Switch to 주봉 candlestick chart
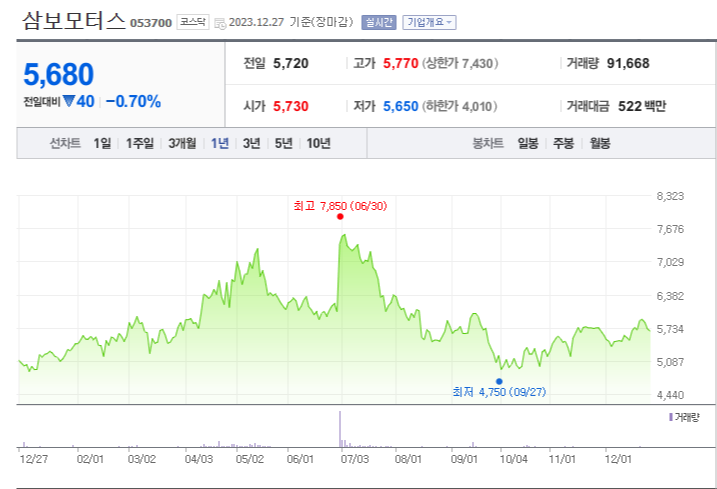Image resolution: width=717 pixels, height=489 pixels. tap(563, 144)
